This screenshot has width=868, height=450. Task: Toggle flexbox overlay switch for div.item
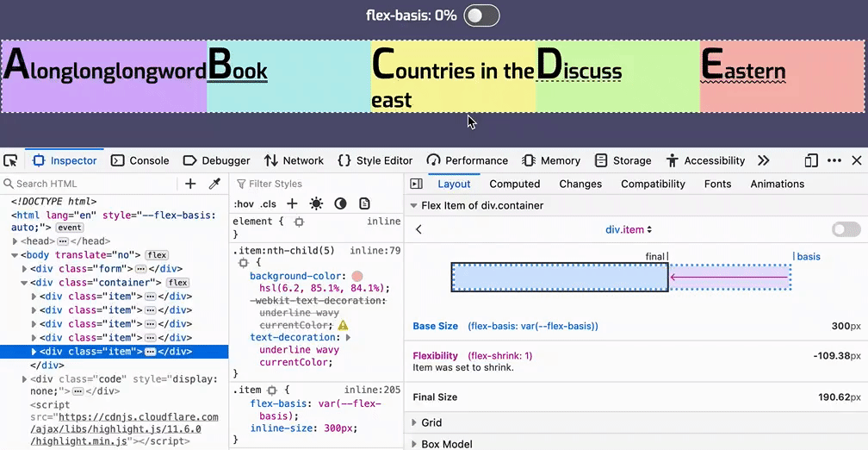[846, 229]
